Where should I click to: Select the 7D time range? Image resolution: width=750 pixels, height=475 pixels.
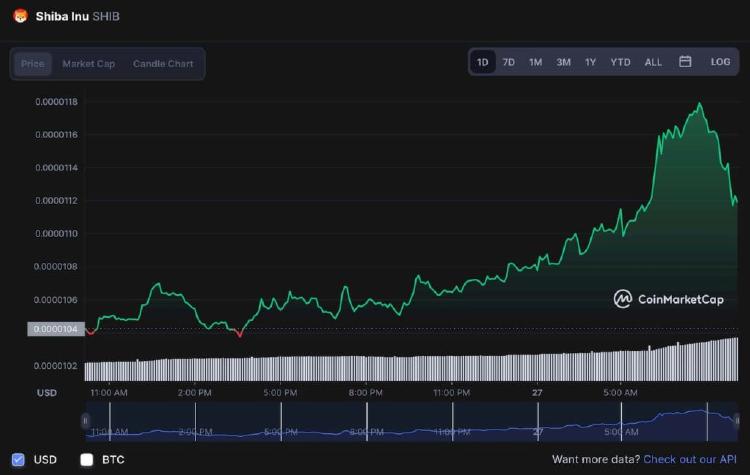pos(509,62)
